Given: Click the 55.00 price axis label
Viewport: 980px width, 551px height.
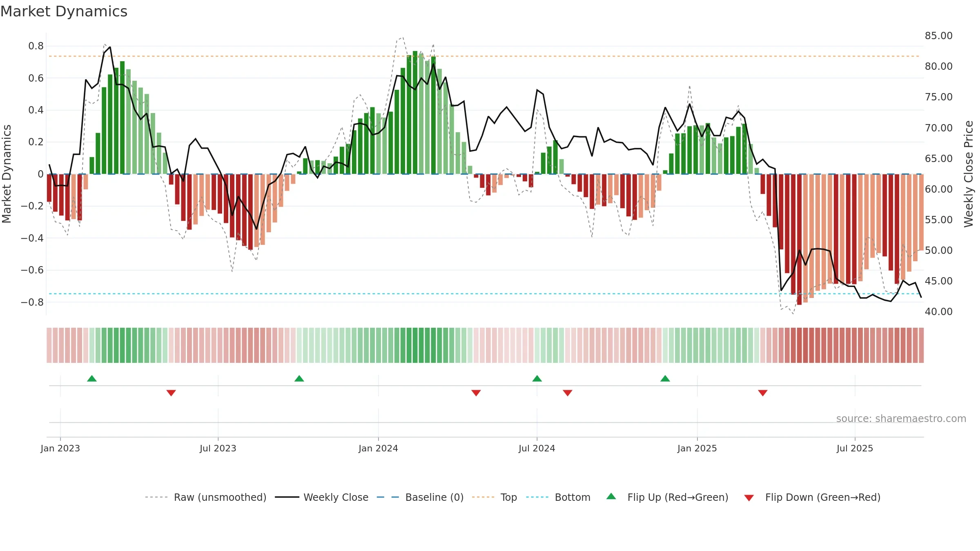Looking at the screenshot, I should tap(939, 220).
